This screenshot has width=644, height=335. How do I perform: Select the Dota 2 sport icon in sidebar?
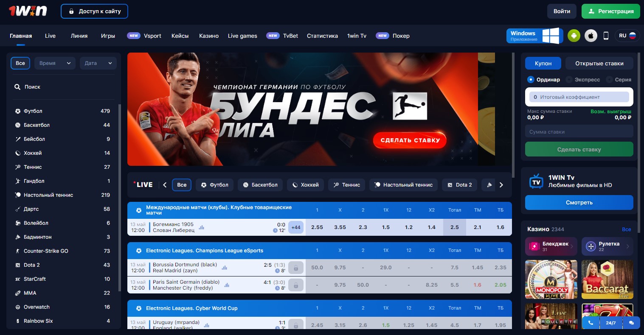click(x=17, y=265)
